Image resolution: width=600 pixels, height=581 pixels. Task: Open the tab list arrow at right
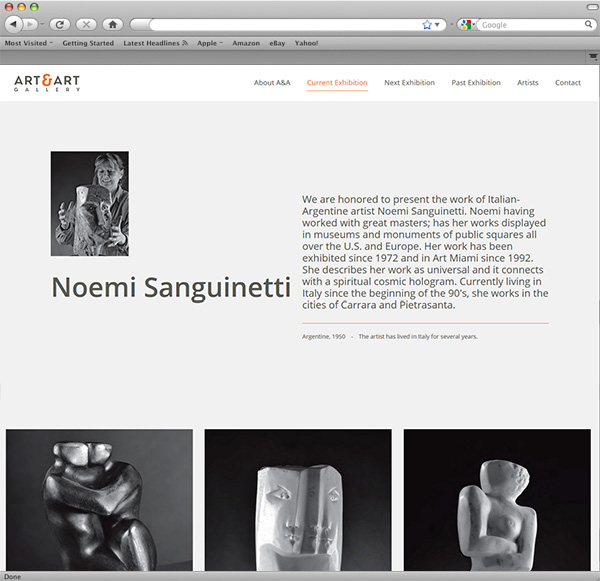point(593,57)
